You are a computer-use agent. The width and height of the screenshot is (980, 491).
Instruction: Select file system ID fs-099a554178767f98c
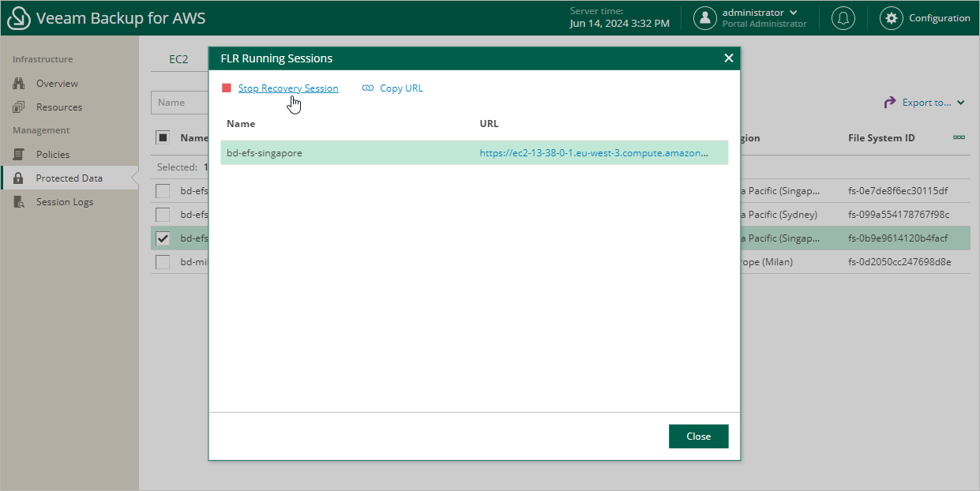(899, 215)
